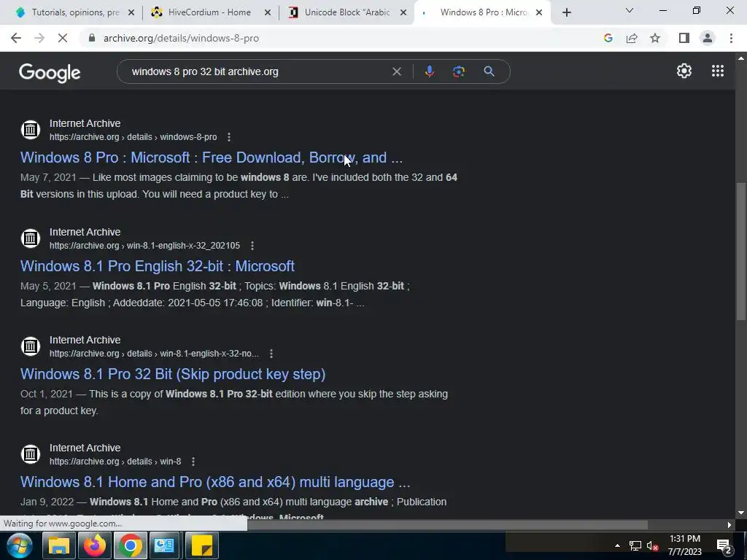Open the tab search chevron
Screen dimensions: 747x560
(x=630, y=10)
